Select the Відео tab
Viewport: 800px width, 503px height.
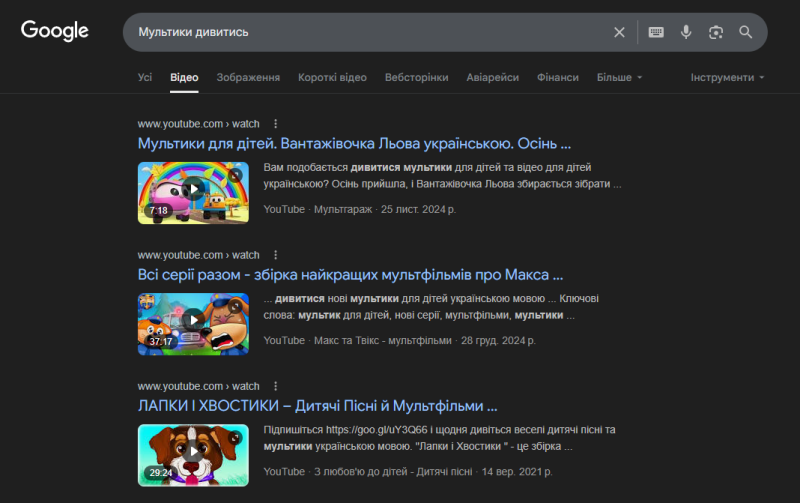tap(184, 78)
